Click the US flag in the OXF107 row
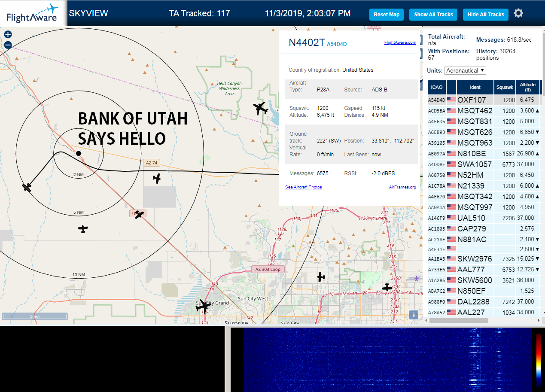545x392 pixels. pos(451,100)
